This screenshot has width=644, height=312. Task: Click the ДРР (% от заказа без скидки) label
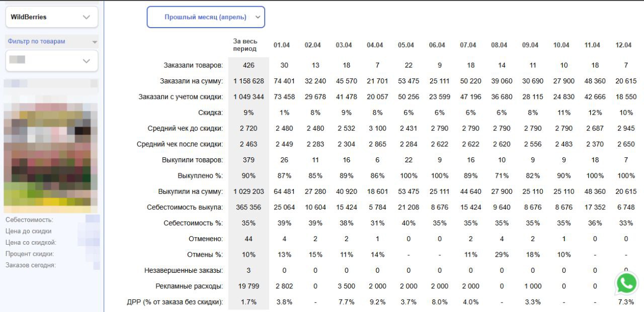point(176,302)
